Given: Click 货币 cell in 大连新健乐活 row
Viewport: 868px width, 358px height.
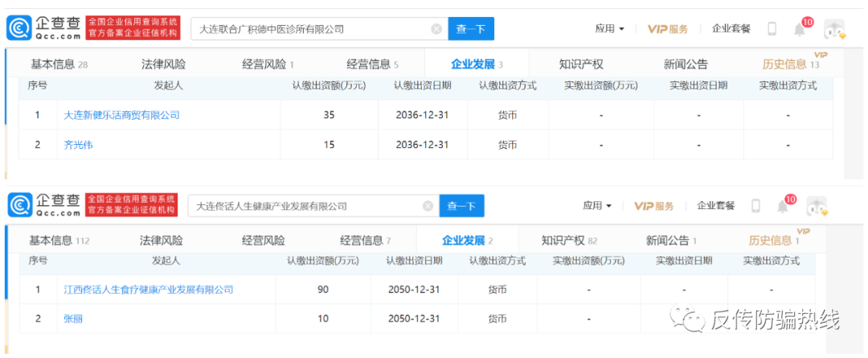Looking at the screenshot, I should point(508,115).
